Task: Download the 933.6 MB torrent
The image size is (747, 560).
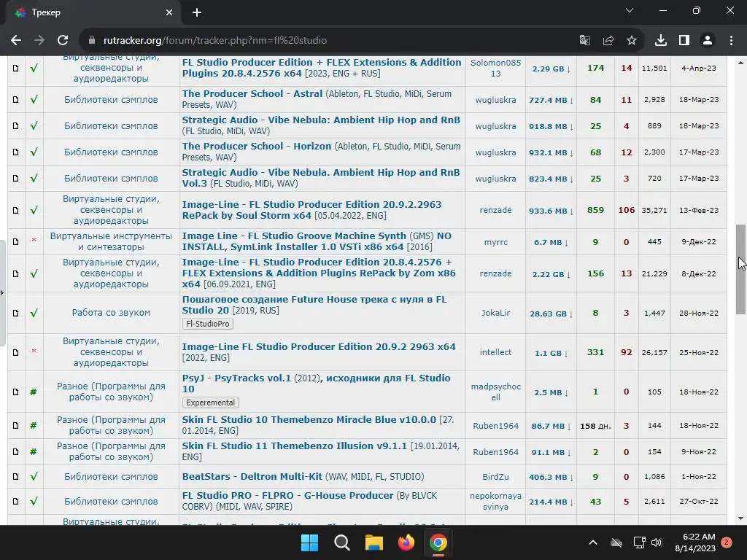Action: 551,211
